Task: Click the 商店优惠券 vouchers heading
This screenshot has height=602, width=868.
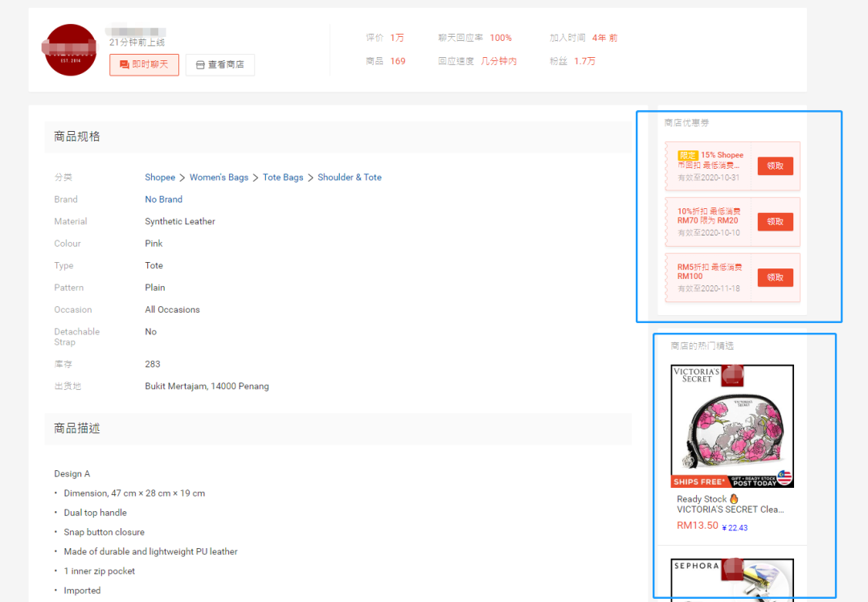Action: pos(686,123)
